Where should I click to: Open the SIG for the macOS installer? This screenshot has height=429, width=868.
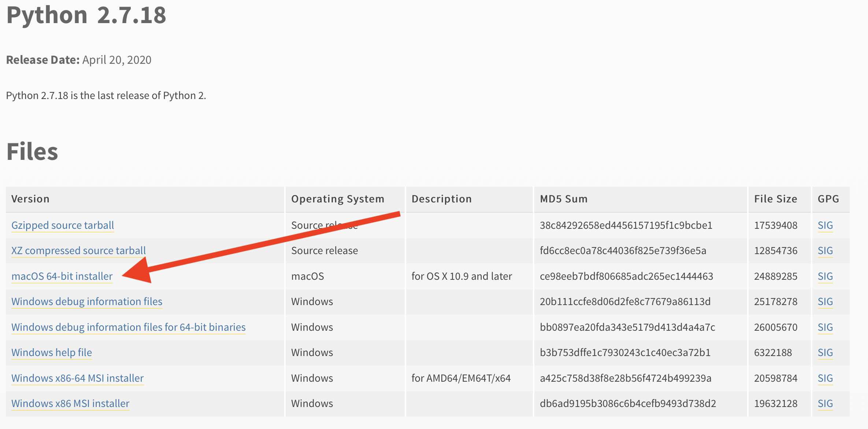click(824, 276)
